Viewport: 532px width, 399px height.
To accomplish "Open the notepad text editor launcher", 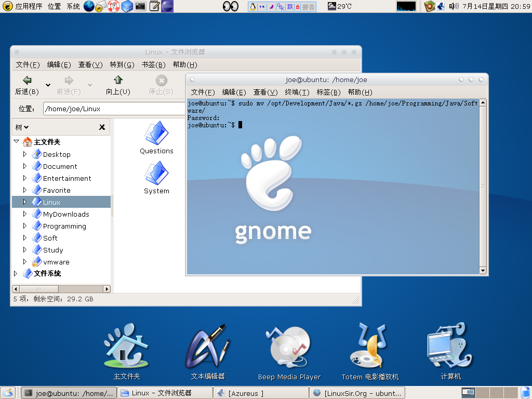I will [x=154, y=6].
